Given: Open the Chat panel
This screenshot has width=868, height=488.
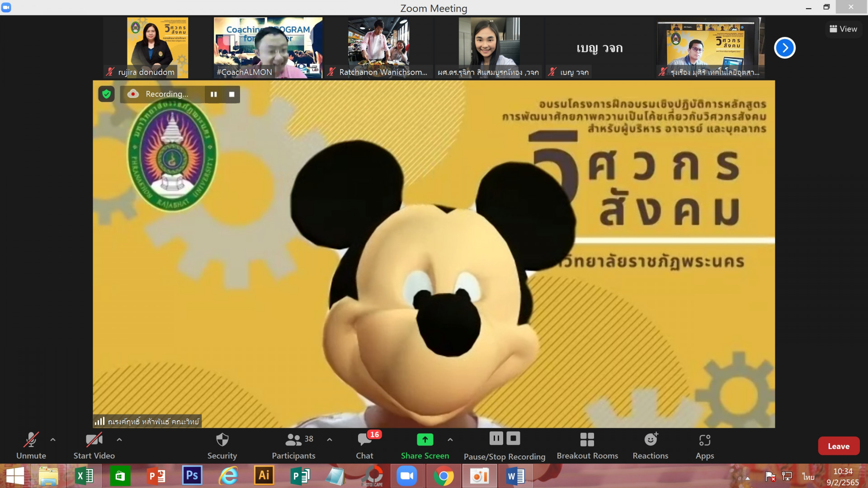Looking at the screenshot, I should 365,446.
